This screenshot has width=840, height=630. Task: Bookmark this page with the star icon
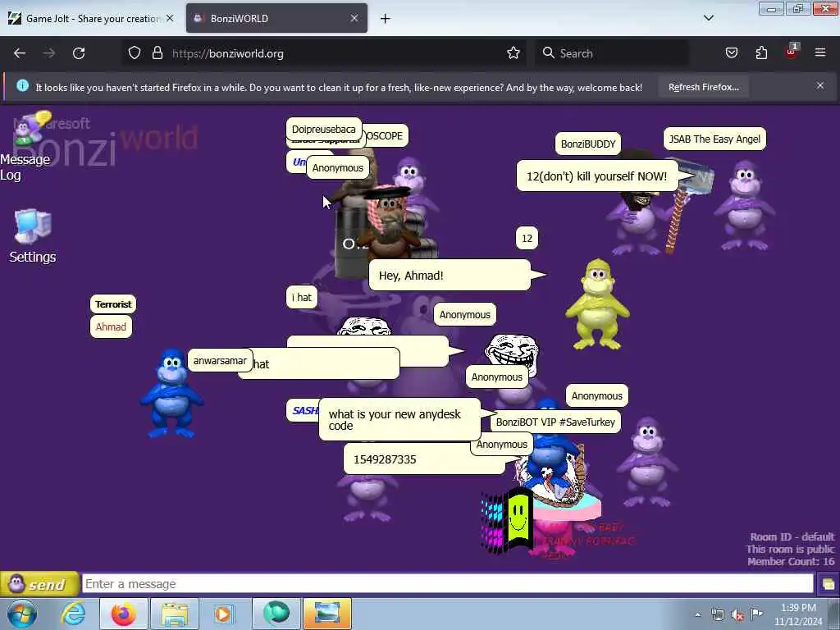click(x=514, y=53)
